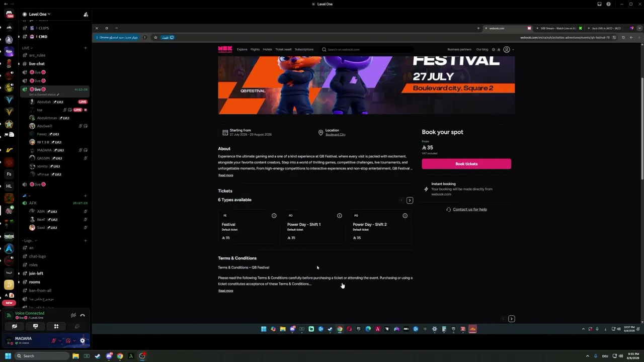
Task: Unmute microphone in MADARA user panel
Action: click(x=54, y=340)
